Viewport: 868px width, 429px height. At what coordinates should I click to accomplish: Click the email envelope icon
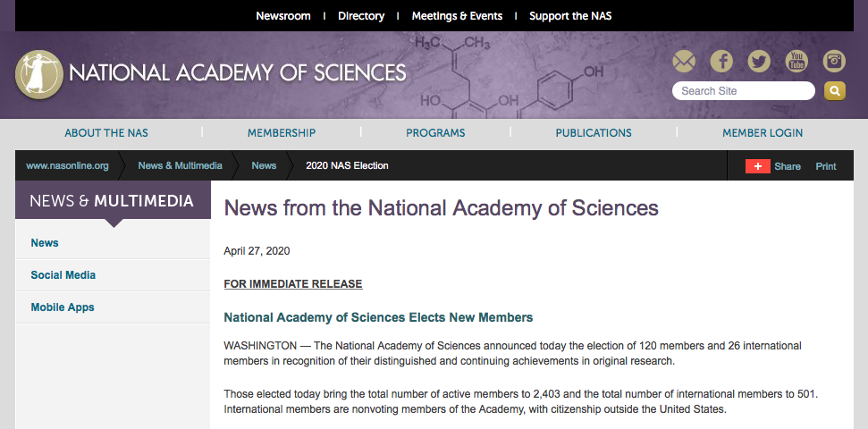point(684,61)
